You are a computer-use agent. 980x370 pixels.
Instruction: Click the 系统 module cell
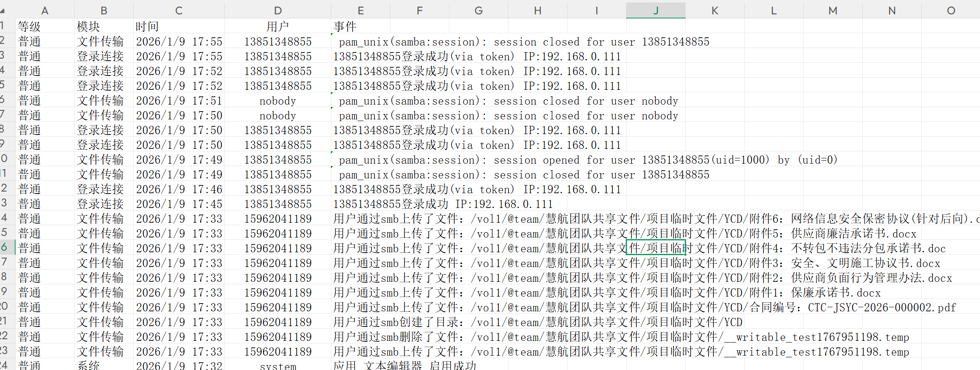click(x=104, y=365)
